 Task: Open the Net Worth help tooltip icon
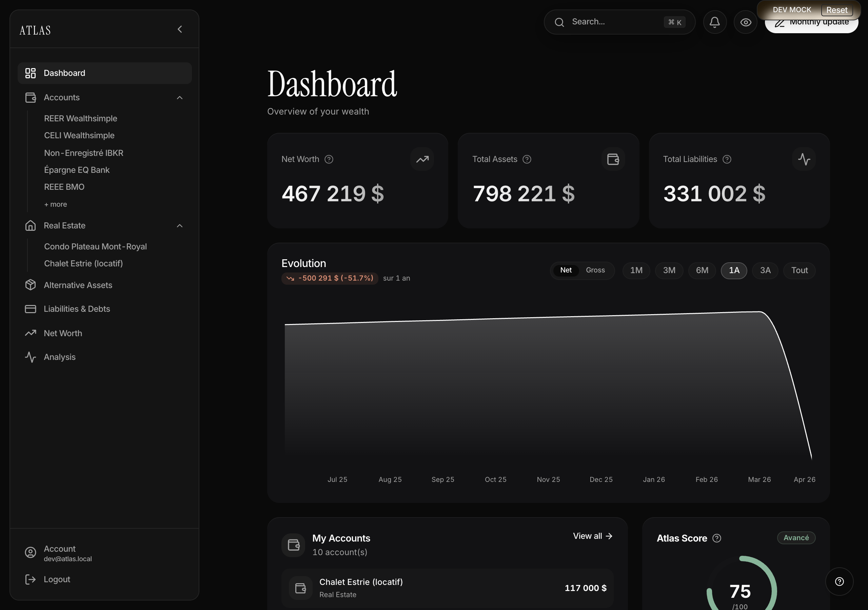point(329,159)
